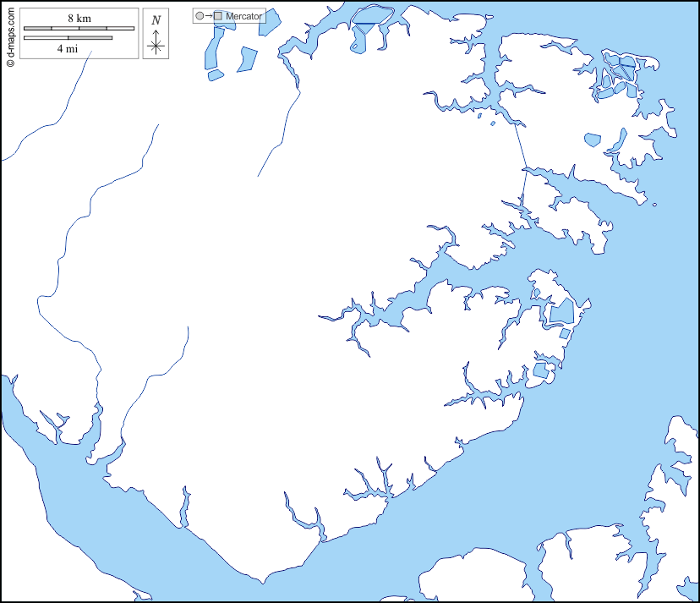Click the tiny island off the east coast

tap(654, 205)
